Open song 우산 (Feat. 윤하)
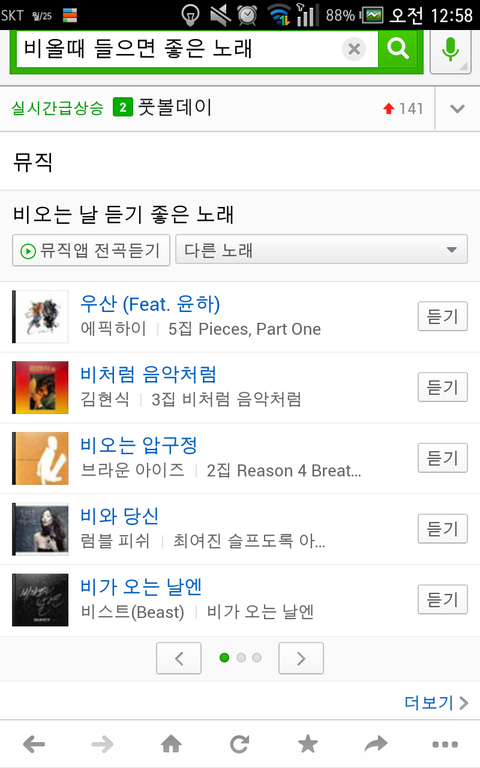Viewport: 480px width, 768px height. click(x=150, y=304)
